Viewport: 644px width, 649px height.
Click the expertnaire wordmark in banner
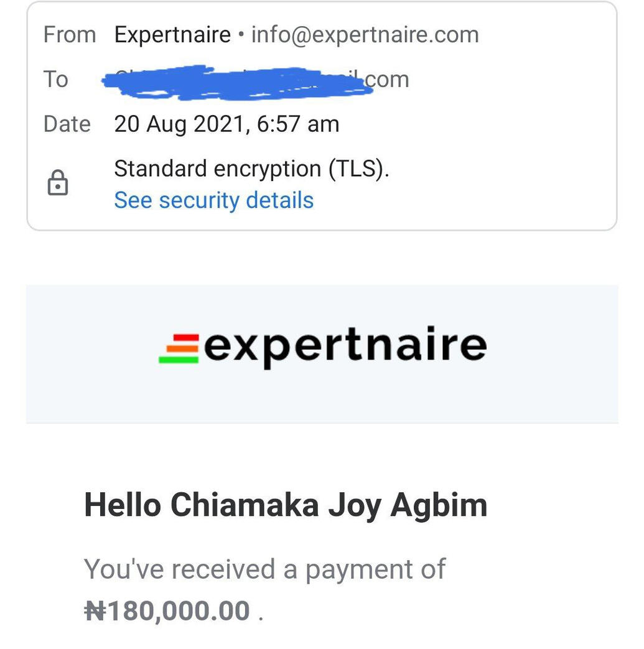(x=345, y=347)
